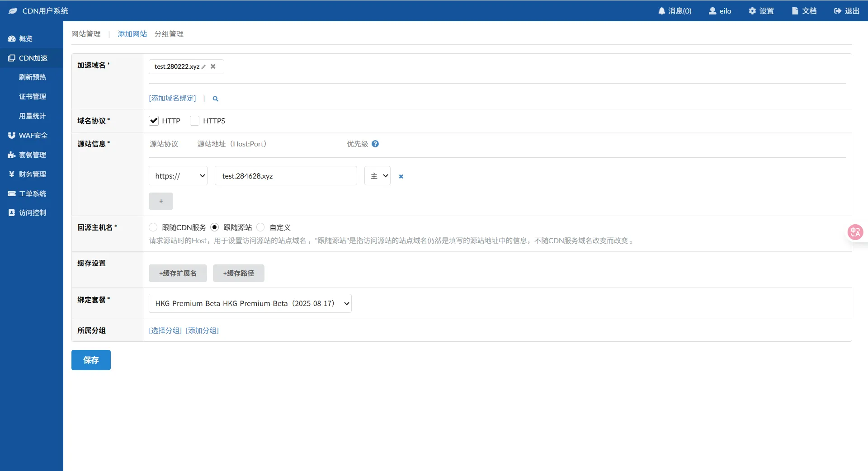Select the 跟随CDN服务 radio option

tap(153, 227)
